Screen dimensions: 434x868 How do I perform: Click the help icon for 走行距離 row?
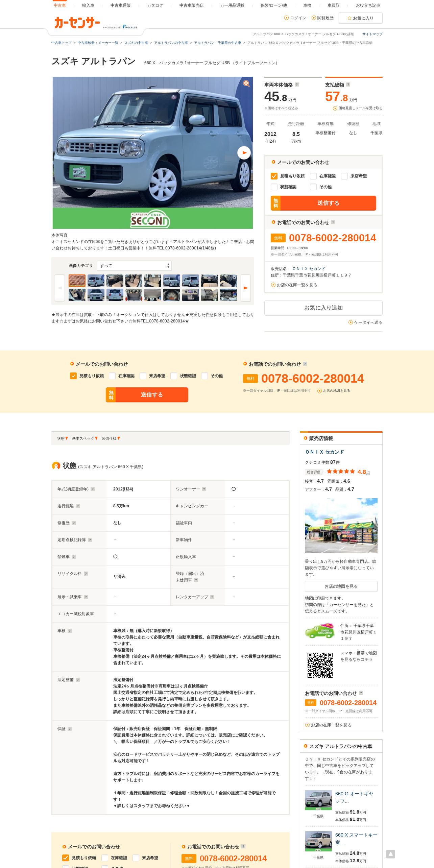click(78, 506)
